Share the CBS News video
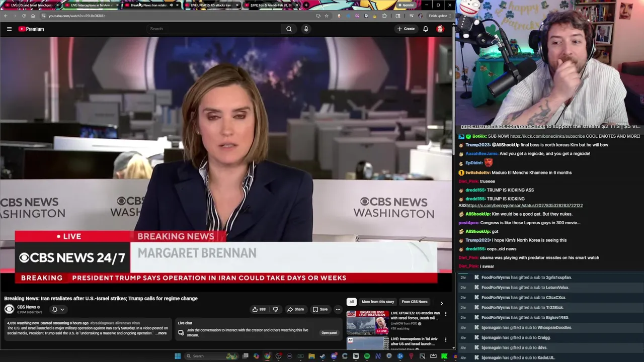The image size is (644, 362). (x=295, y=309)
